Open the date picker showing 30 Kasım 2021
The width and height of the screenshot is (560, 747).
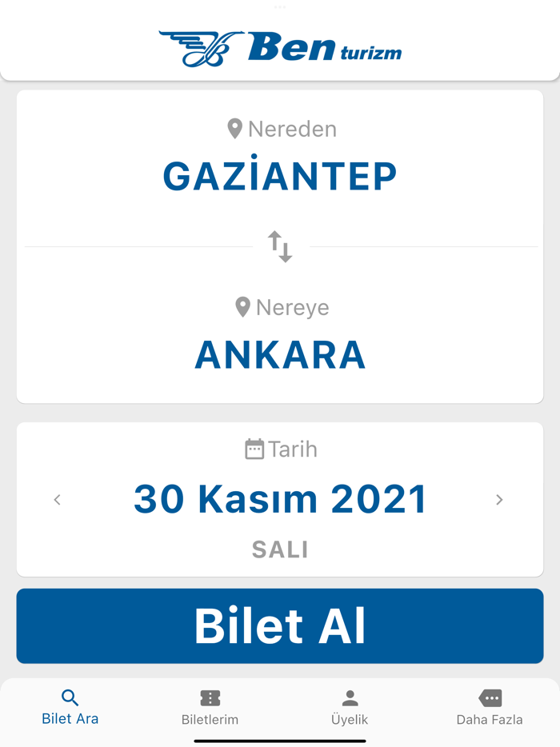(279, 498)
